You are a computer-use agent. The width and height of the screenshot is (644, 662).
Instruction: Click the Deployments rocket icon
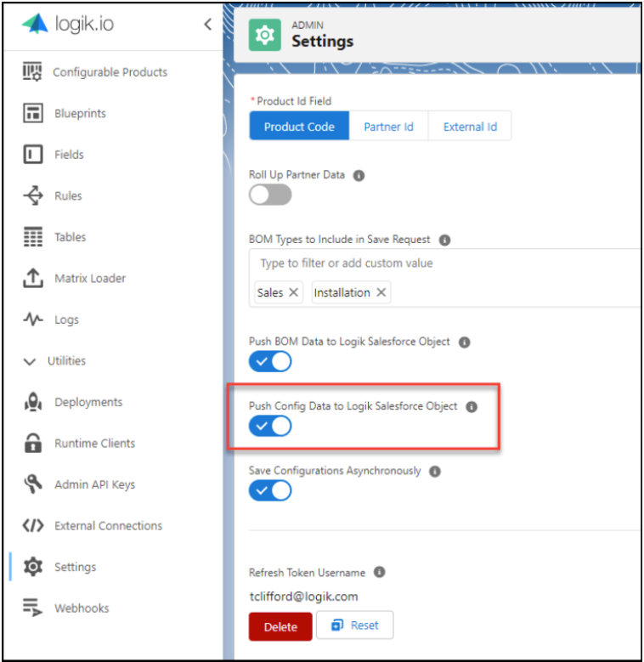pyautogui.click(x=33, y=401)
